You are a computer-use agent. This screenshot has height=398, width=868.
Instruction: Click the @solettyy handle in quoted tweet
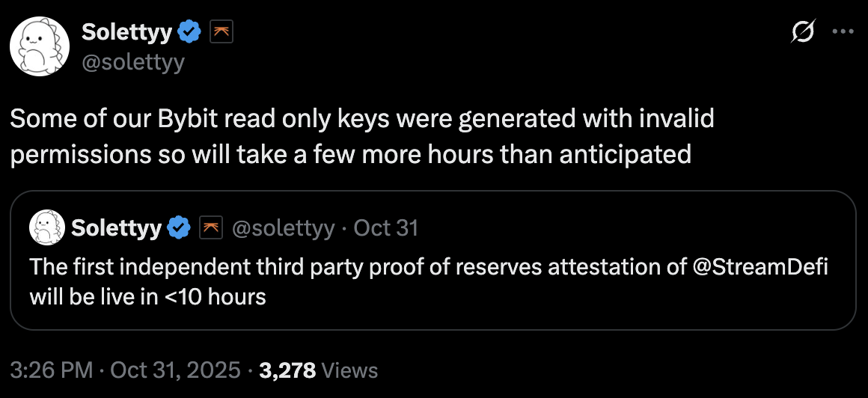pos(284,228)
